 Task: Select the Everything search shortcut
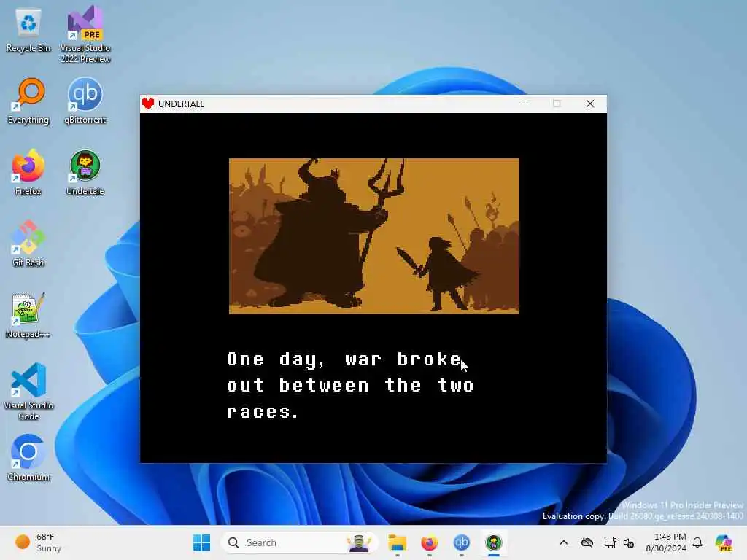(x=28, y=101)
